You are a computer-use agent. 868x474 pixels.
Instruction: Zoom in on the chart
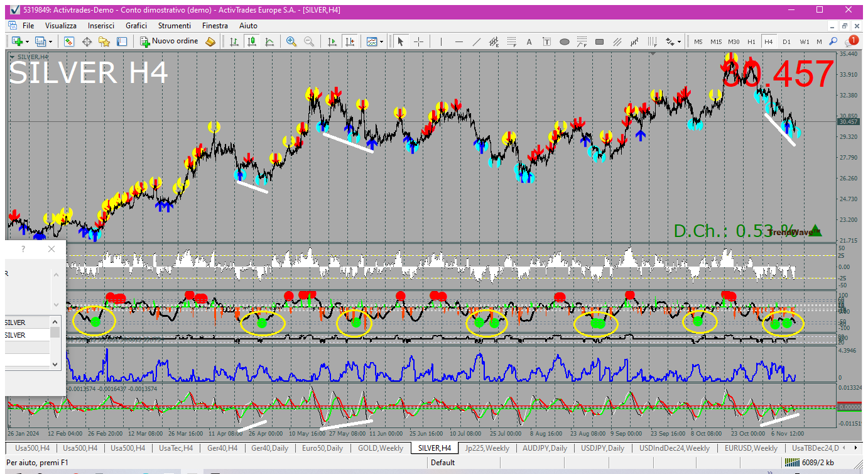(x=291, y=41)
